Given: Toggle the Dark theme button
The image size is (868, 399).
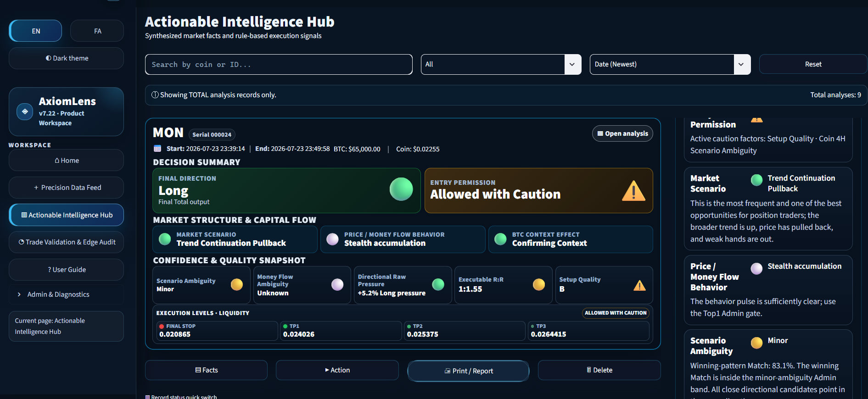Looking at the screenshot, I should point(67,58).
